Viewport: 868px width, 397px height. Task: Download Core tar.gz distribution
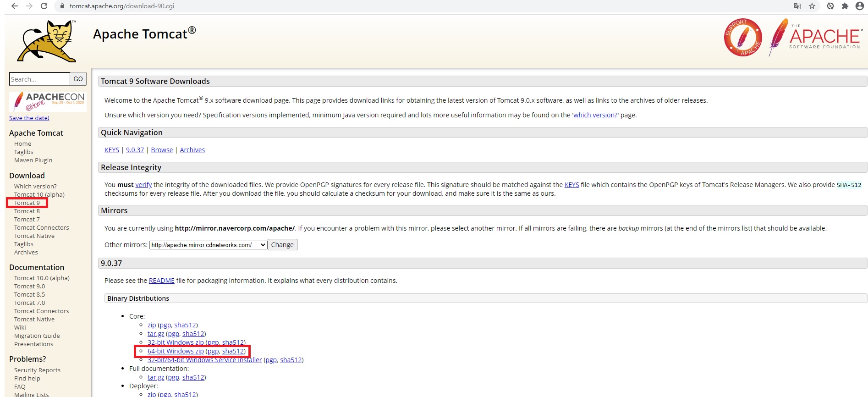156,334
